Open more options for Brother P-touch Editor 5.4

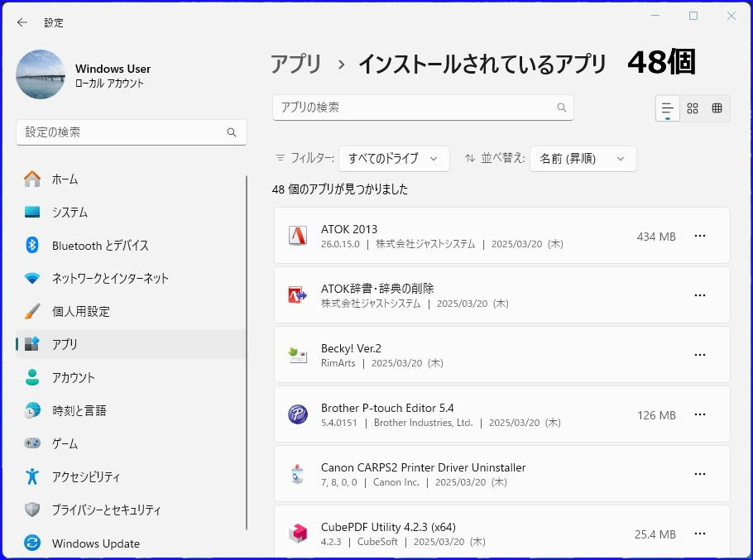pos(700,414)
